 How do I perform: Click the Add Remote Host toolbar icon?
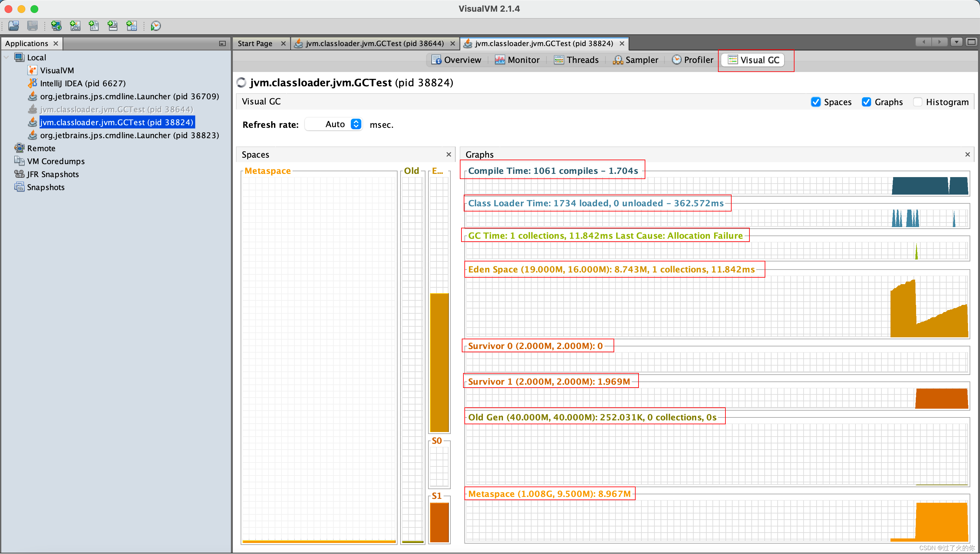pos(56,26)
